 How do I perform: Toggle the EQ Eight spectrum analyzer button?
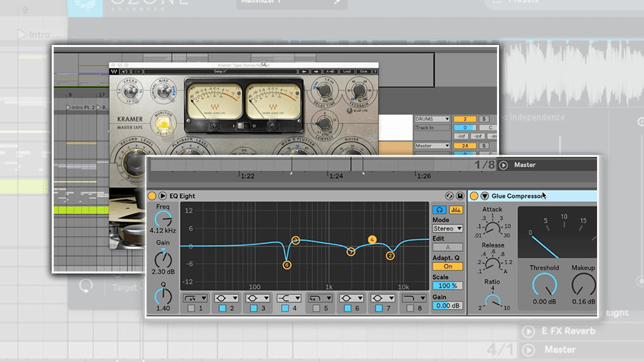click(x=456, y=210)
